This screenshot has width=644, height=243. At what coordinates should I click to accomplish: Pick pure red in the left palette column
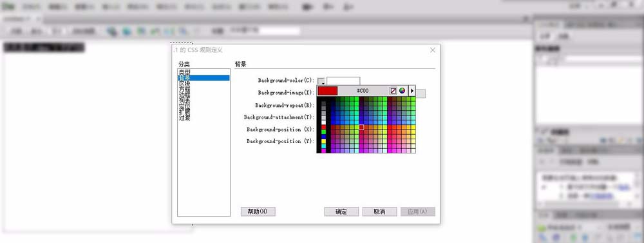click(x=324, y=127)
